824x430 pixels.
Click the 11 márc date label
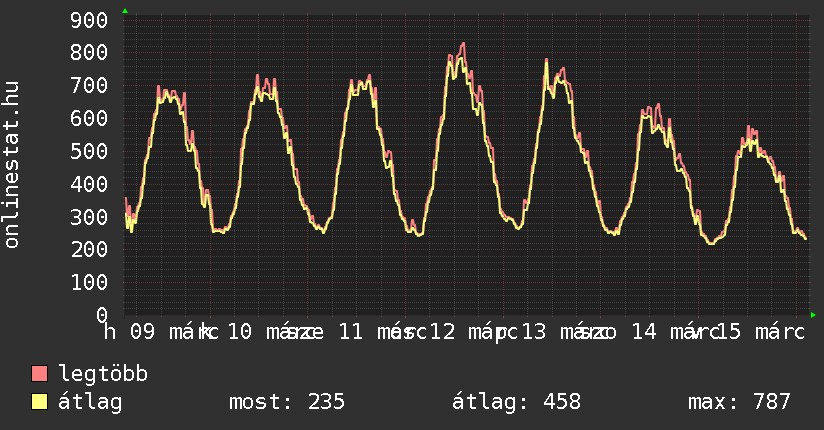click(377, 332)
